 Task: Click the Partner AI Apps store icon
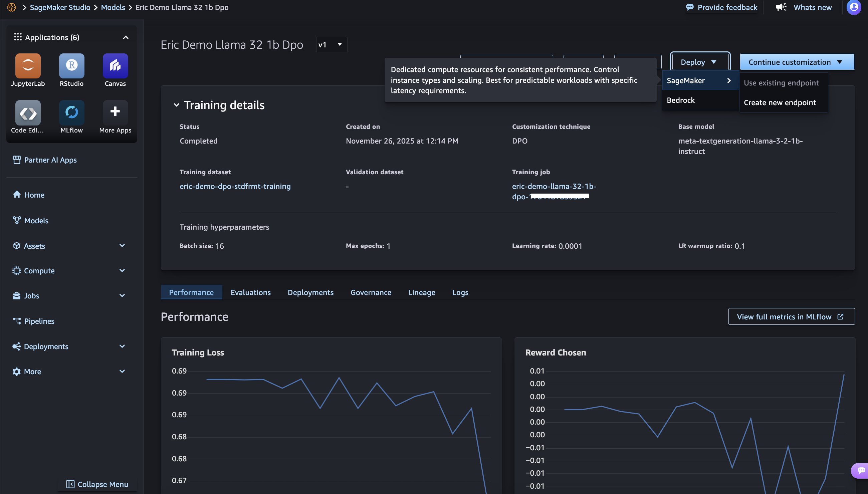(x=17, y=160)
